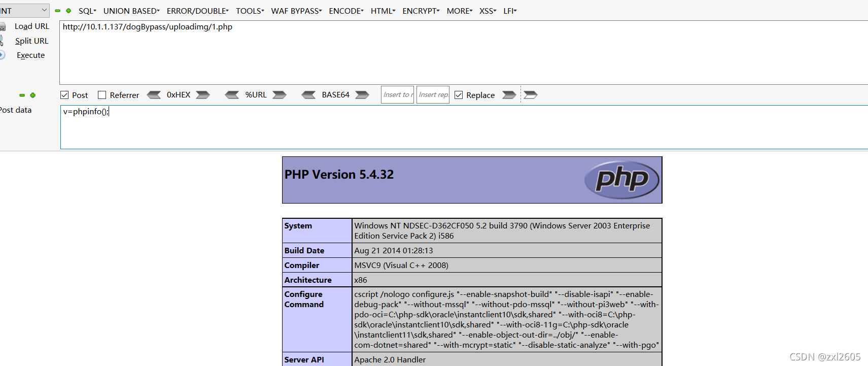Click the Execute play icon

pyautogui.click(x=3, y=55)
